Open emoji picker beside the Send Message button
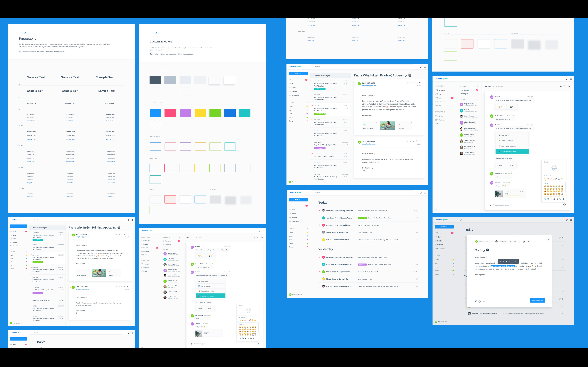This screenshot has width=588, height=367. (x=480, y=301)
